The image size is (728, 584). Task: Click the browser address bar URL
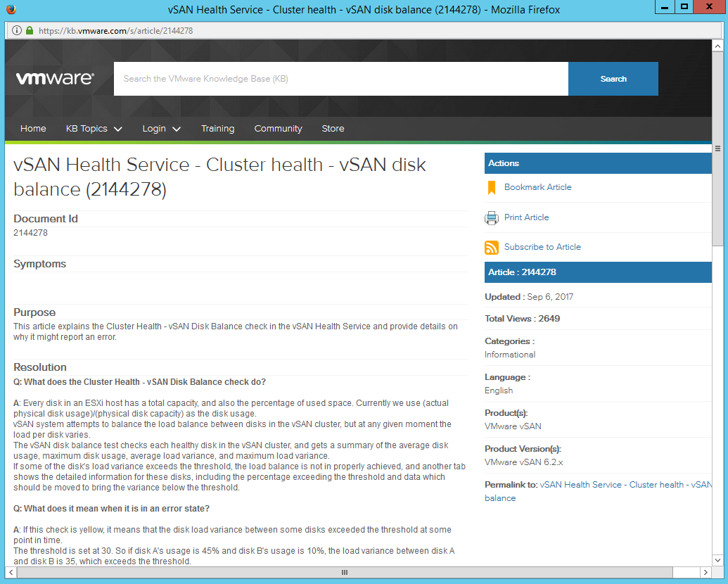(x=115, y=31)
